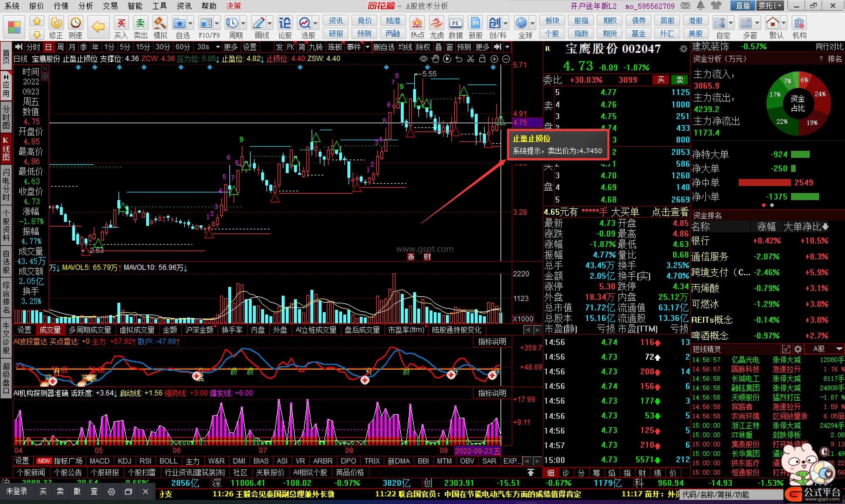Click the 基金 funds button
Screen dimensions: 845x504
pos(638,34)
